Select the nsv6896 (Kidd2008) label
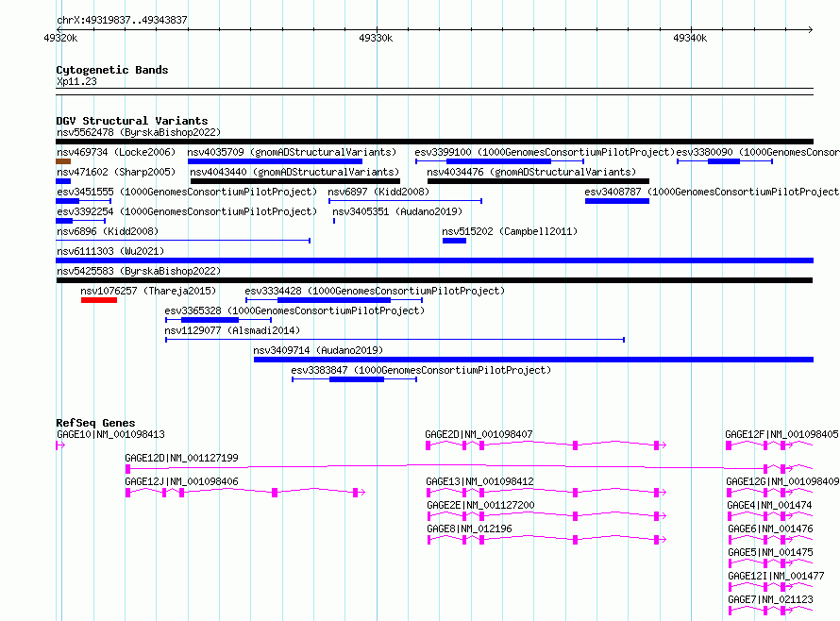840x621 pixels. [x=108, y=231]
